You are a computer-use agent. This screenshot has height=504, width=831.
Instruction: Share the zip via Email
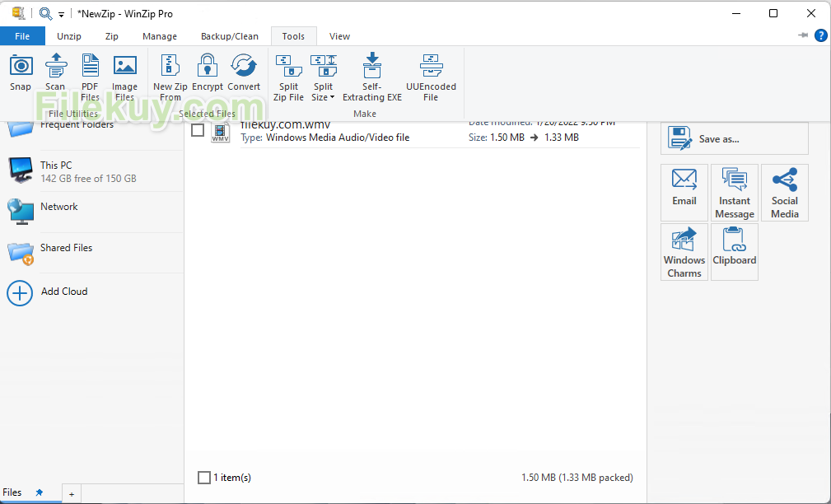684,193
